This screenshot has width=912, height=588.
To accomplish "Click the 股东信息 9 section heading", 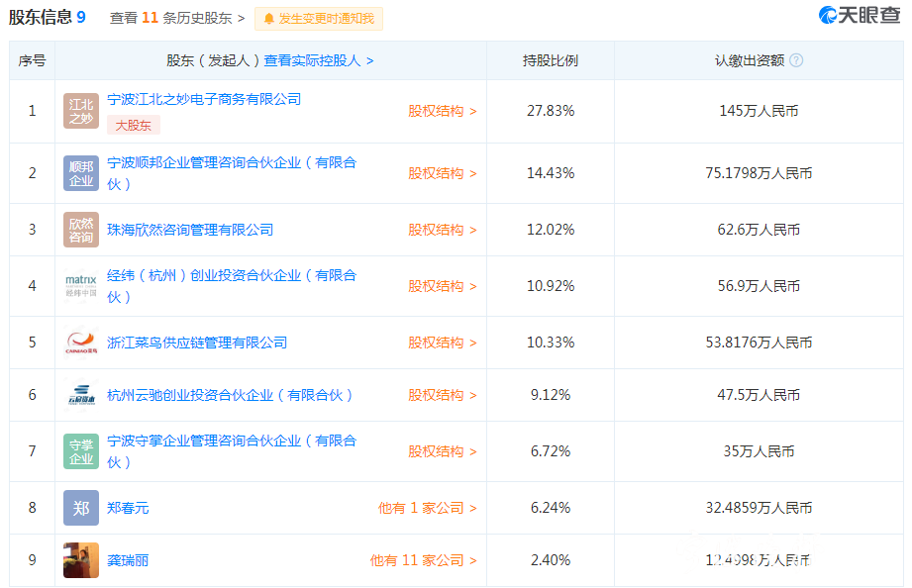I will coord(48,17).
